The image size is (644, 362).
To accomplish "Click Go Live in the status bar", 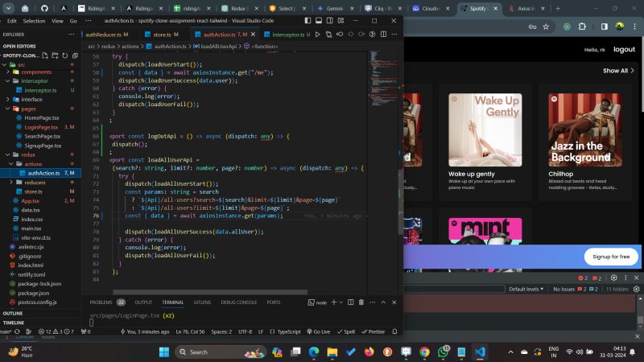I will pyautogui.click(x=318, y=331).
